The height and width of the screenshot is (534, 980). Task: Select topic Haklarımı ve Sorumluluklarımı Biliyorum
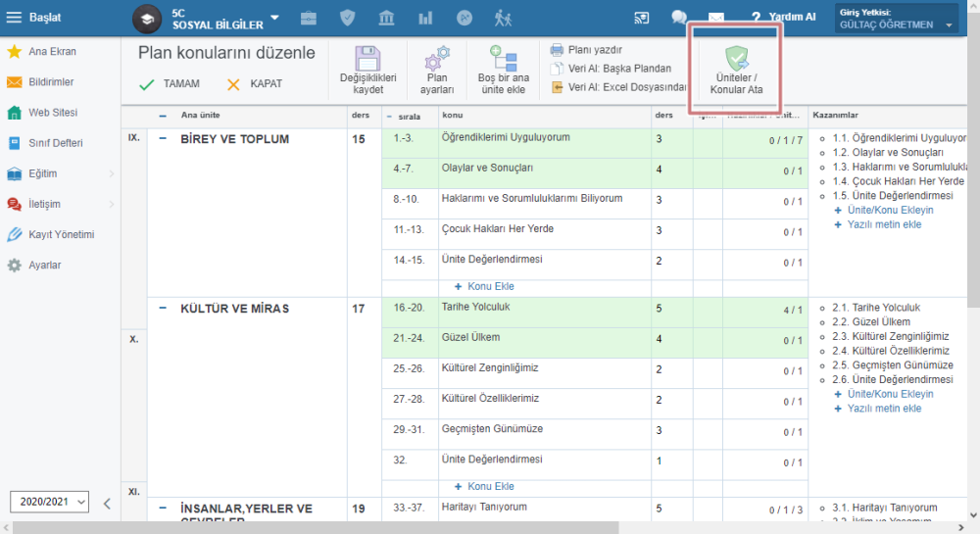(x=532, y=199)
